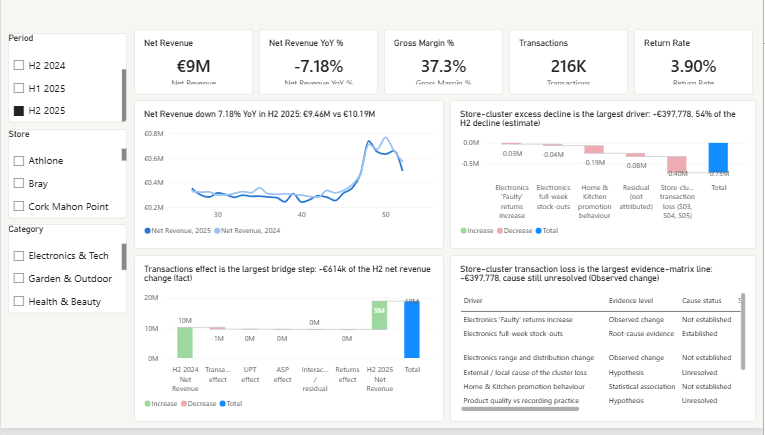Click the Period slicer scrollbar

tap(124, 95)
